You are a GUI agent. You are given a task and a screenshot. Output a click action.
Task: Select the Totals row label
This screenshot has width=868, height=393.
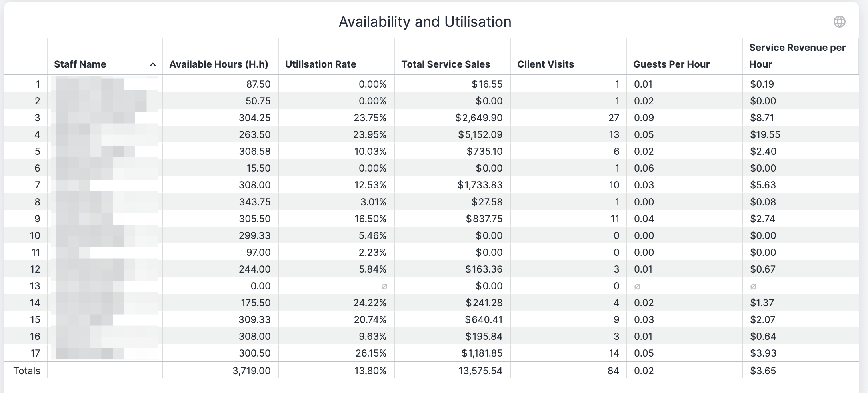click(x=27, y=371)
